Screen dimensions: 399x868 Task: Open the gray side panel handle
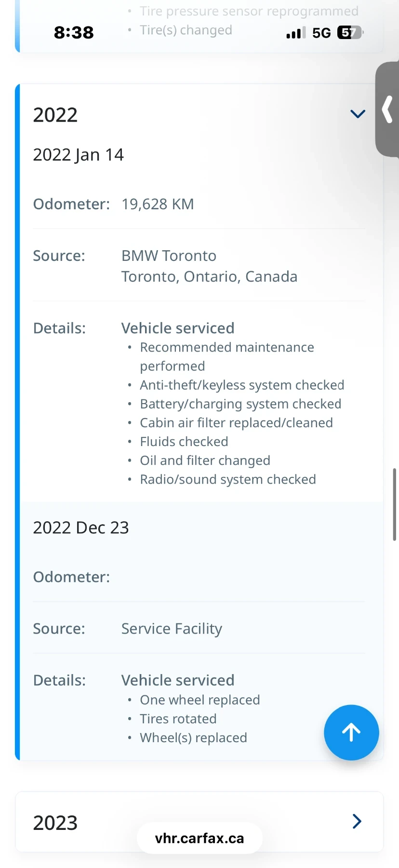[387, 109]
